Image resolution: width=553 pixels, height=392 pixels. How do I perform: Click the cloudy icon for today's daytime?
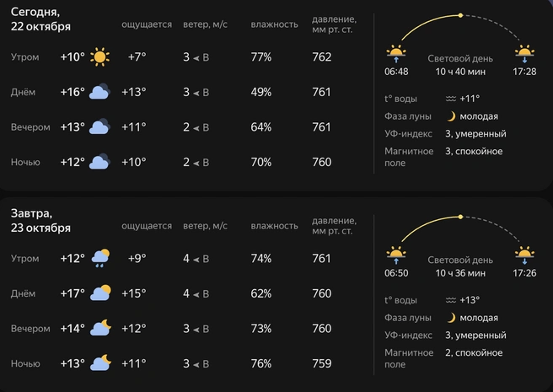click(x=100, y=92)
